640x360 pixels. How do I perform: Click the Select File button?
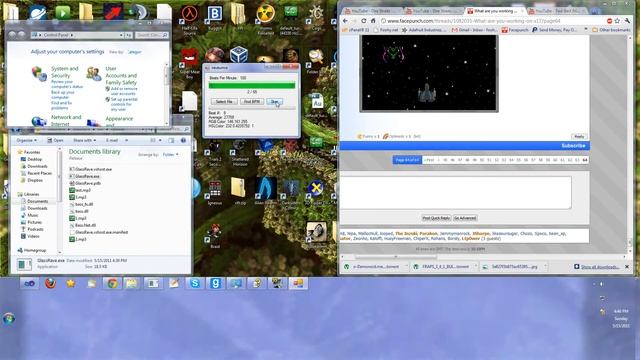pyautogui.click(x=224, y=102)
